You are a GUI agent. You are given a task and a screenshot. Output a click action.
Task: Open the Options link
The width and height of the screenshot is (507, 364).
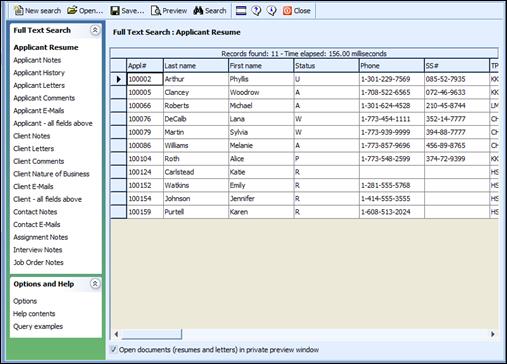click(x=25, y=301)
